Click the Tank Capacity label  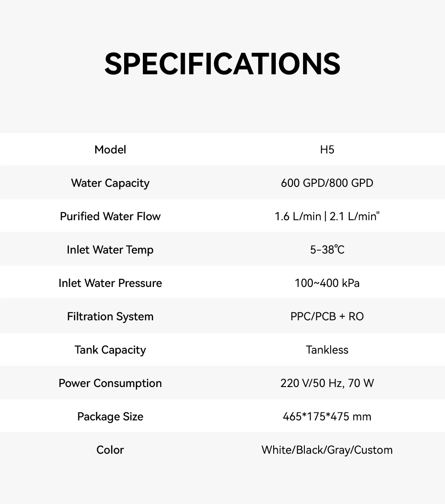(x=110, y=350)
